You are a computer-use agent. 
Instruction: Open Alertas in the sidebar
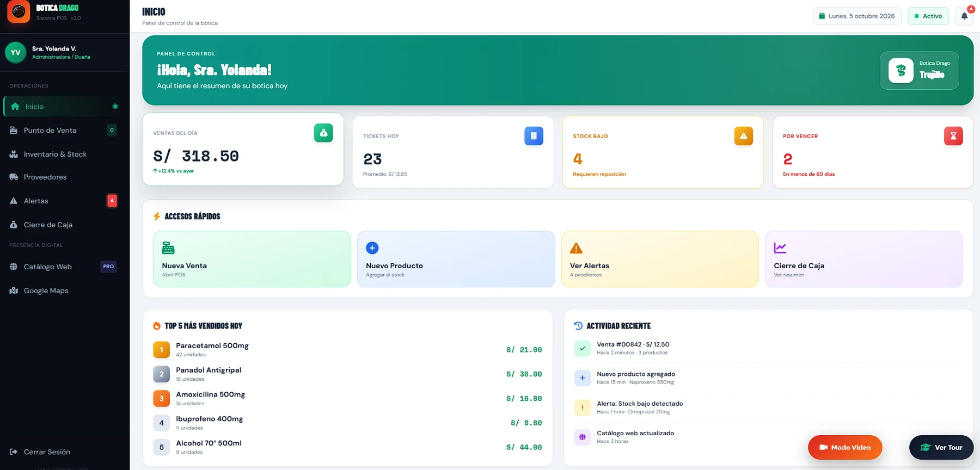point(65,201)
